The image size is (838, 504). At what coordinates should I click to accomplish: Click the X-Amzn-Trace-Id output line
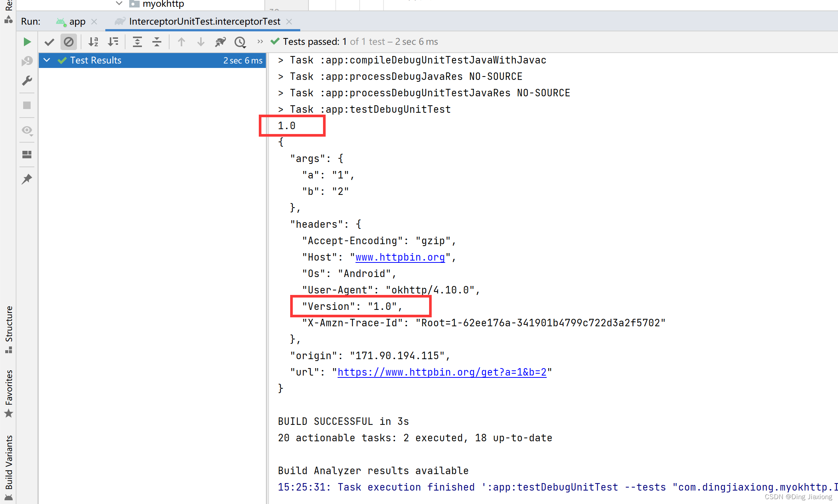coord(484,323)
